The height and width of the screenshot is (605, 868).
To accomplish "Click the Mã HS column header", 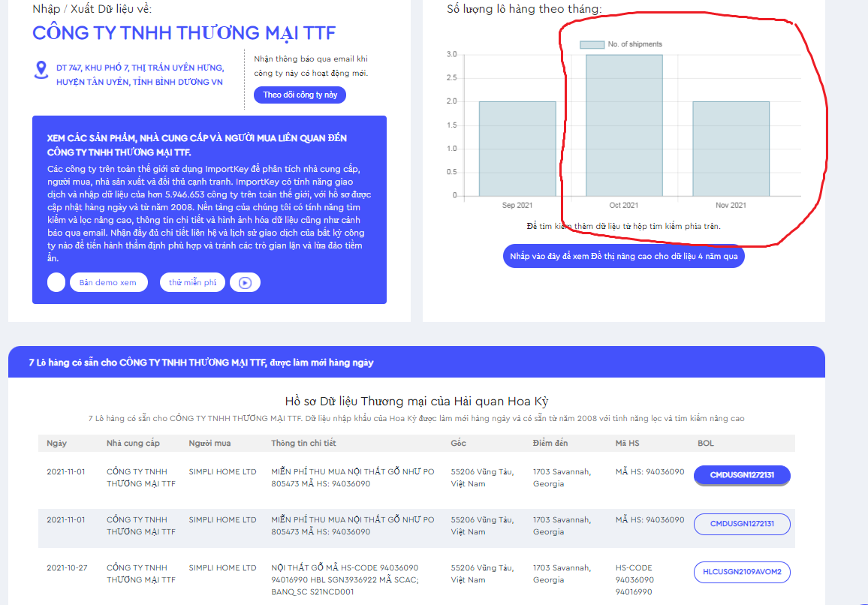I will (x=627, y=443).
